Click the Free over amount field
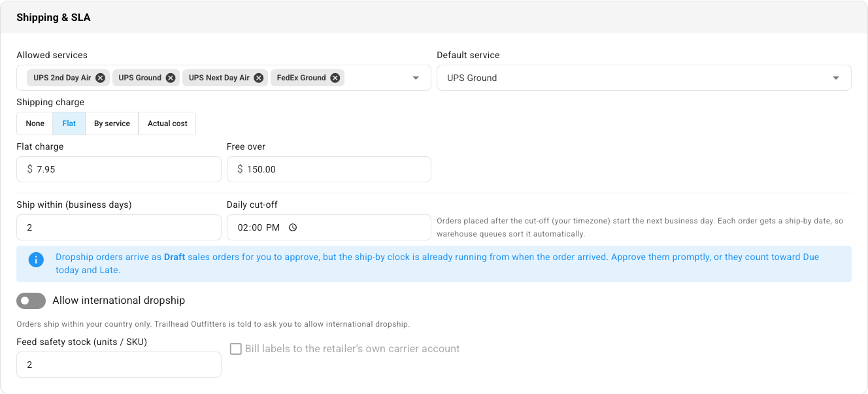Screen dimensions: 868x394 click(329, 169)
